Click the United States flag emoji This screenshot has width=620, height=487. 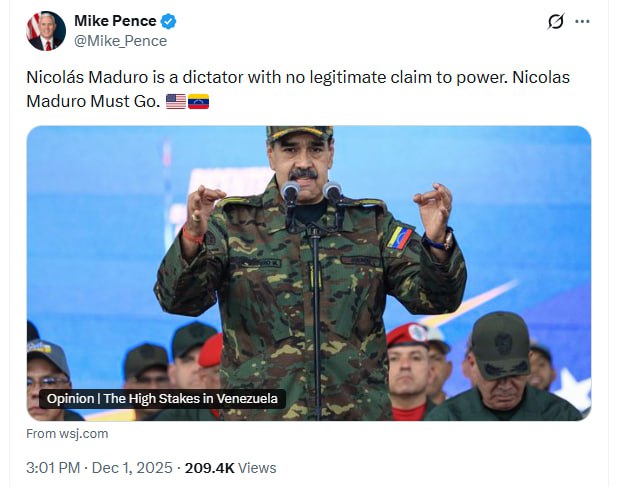pyautogui.click(x=176, y=101)
